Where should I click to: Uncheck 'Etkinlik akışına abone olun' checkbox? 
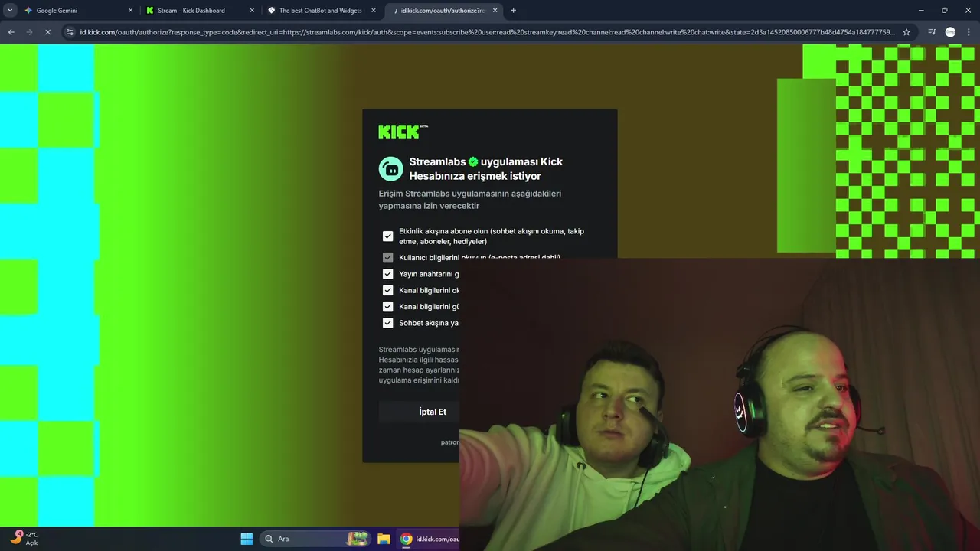coord(387,236)
